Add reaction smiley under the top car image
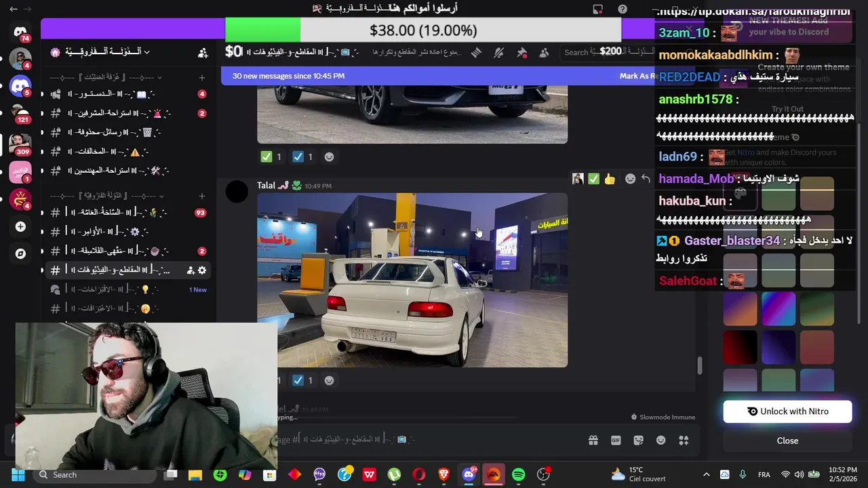The height and width of the screenshot is (488, 868). pyautogui.click(x=329, y=157)
